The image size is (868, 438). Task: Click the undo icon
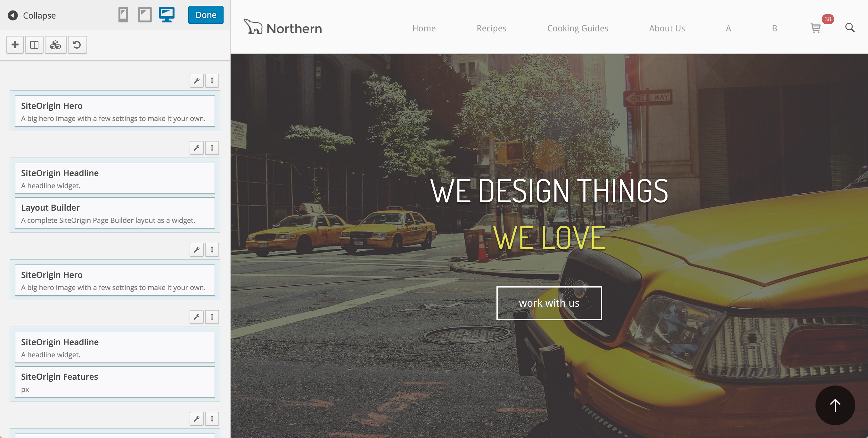77,44
